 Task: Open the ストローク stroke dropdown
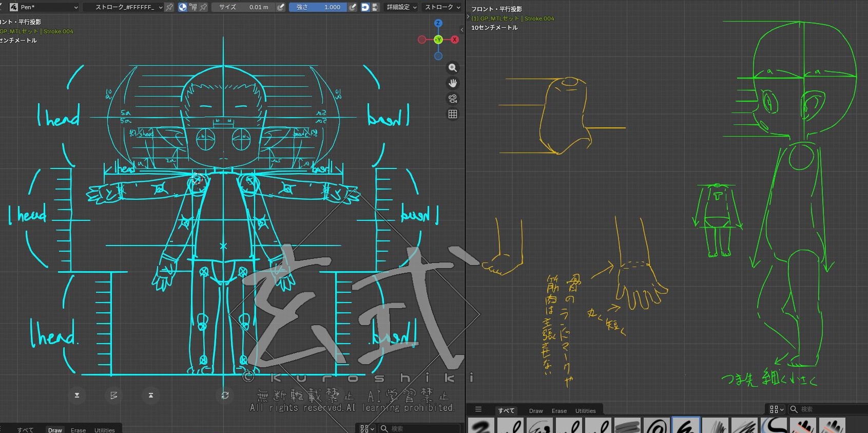442,7
